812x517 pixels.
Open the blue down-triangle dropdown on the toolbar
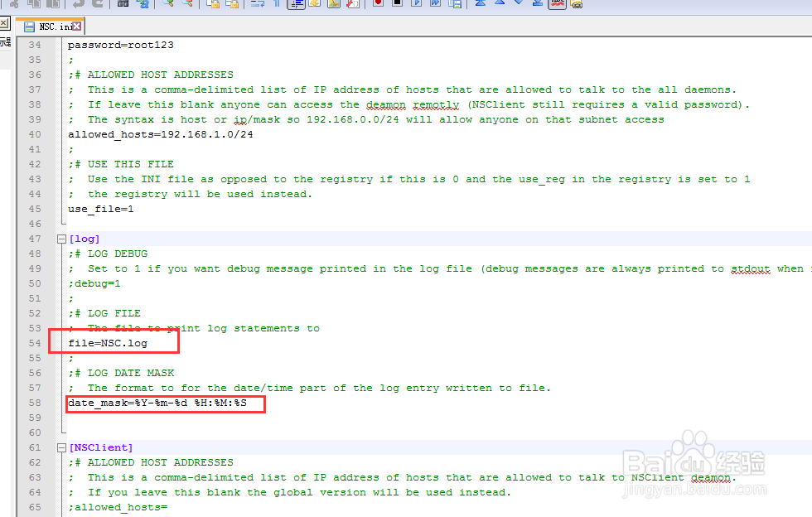click(x=518, y=5)
